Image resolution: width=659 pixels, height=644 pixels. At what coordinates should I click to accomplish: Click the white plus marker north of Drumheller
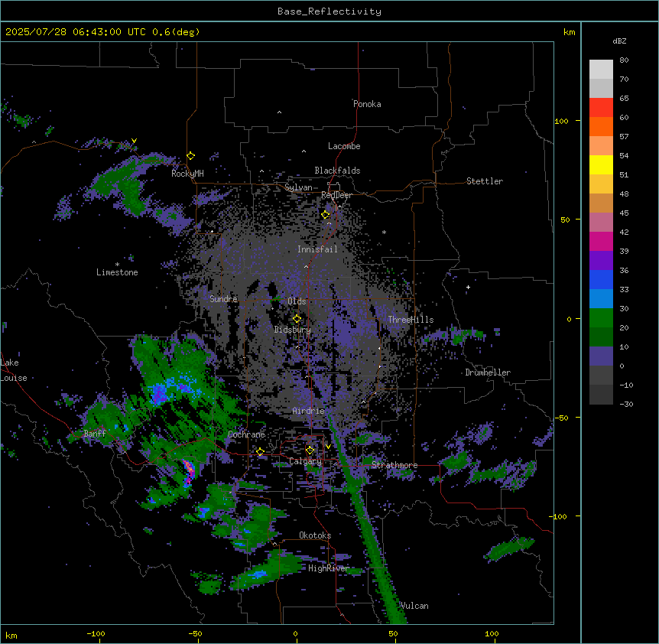(x=468, y=287)
